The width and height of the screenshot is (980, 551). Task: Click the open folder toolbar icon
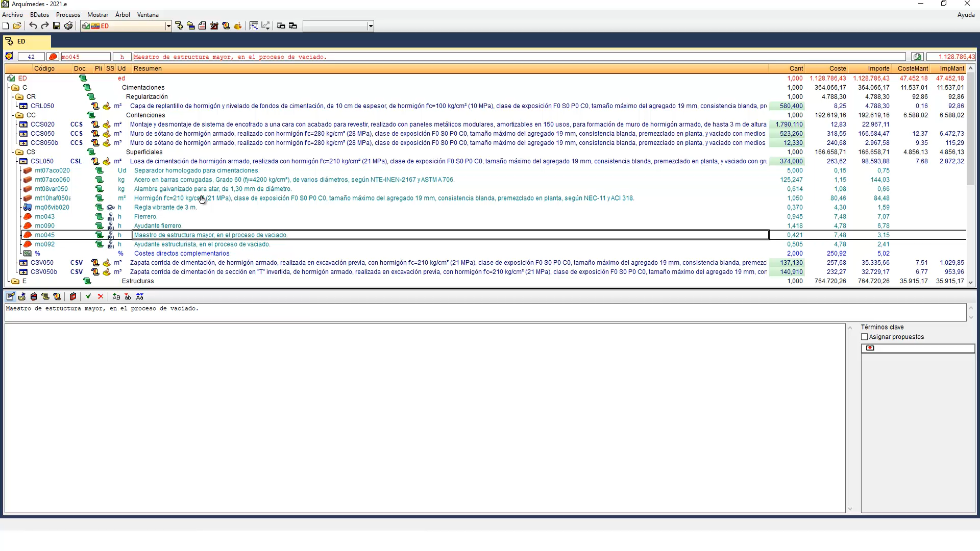click(17, 26)
